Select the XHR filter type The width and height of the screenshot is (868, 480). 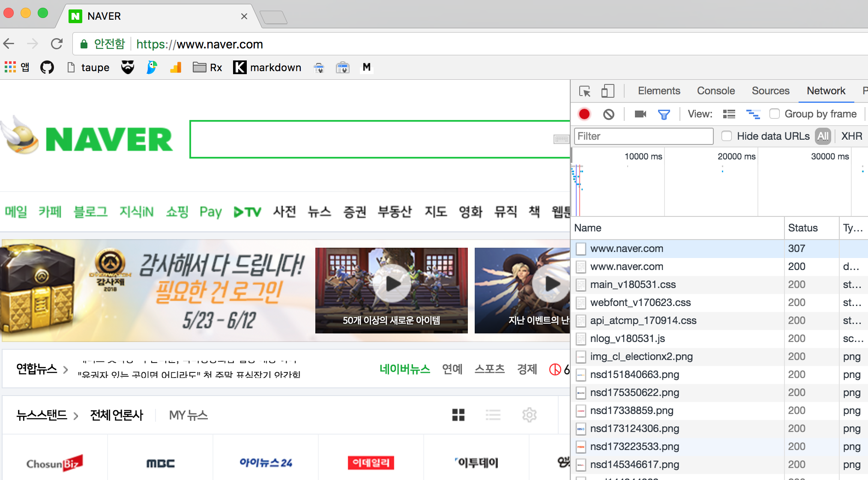(x=852, y=136)
